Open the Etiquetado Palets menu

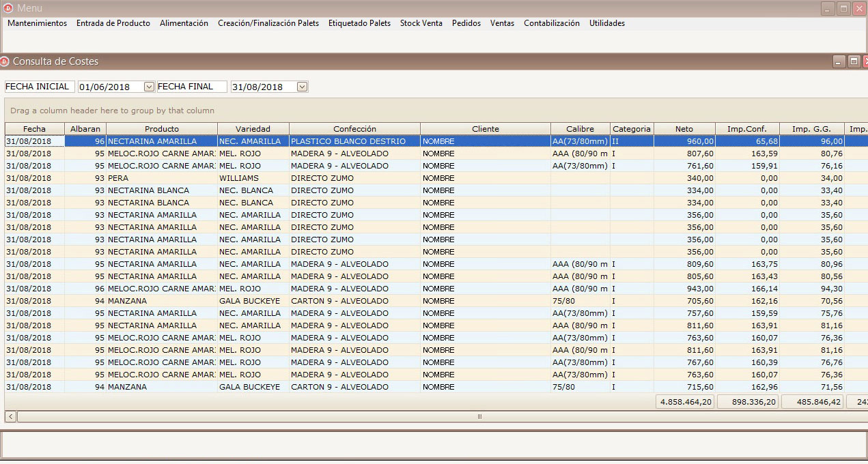[x=359, y=23]
